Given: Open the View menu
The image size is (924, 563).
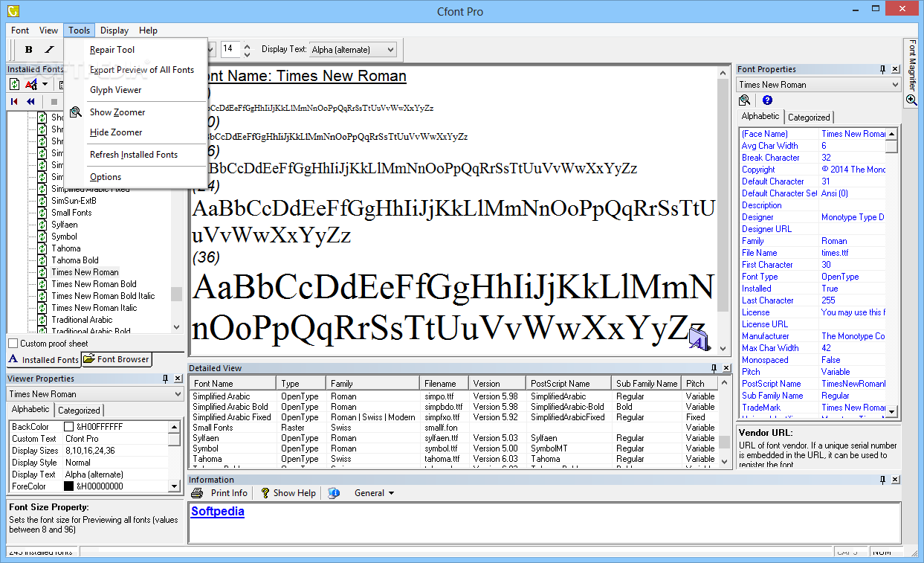Looking at the screenshot, I should pos(49,30).
